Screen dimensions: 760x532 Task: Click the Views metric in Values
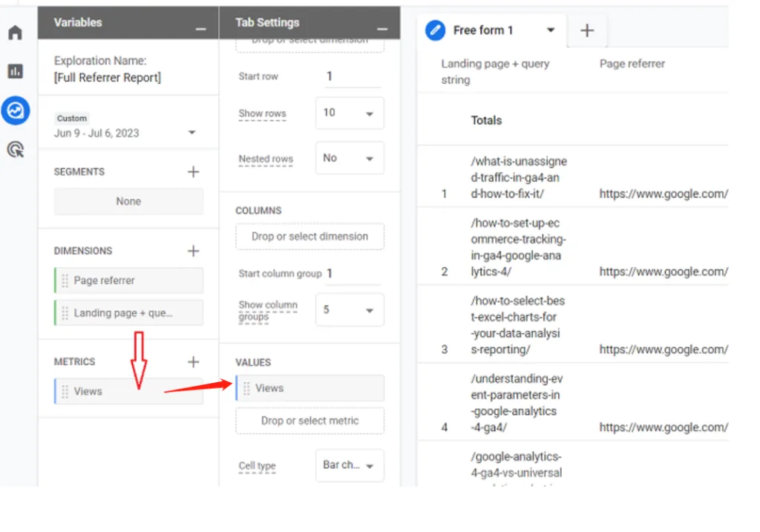click(310, 388)
